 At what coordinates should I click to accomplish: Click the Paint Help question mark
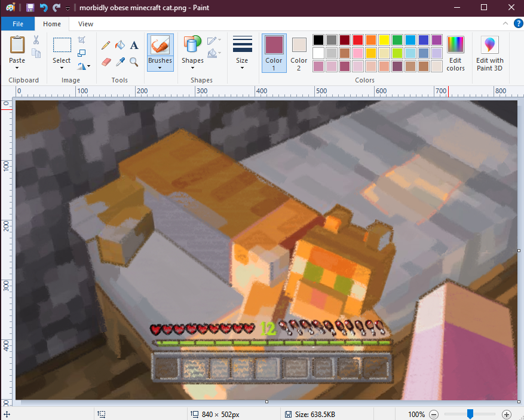pyautogui.click(x=518, y=23)
